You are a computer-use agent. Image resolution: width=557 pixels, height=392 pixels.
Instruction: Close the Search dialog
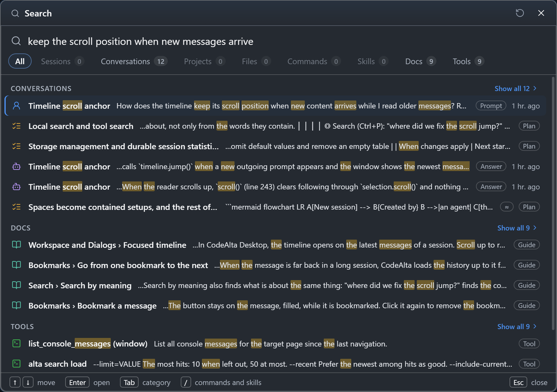point(541,13)
